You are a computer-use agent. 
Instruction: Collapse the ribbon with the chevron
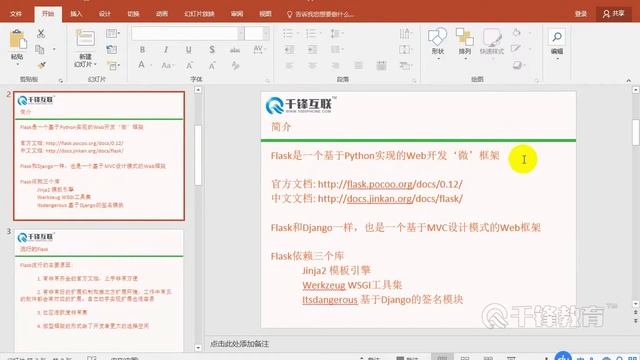[x=629, y=80]
